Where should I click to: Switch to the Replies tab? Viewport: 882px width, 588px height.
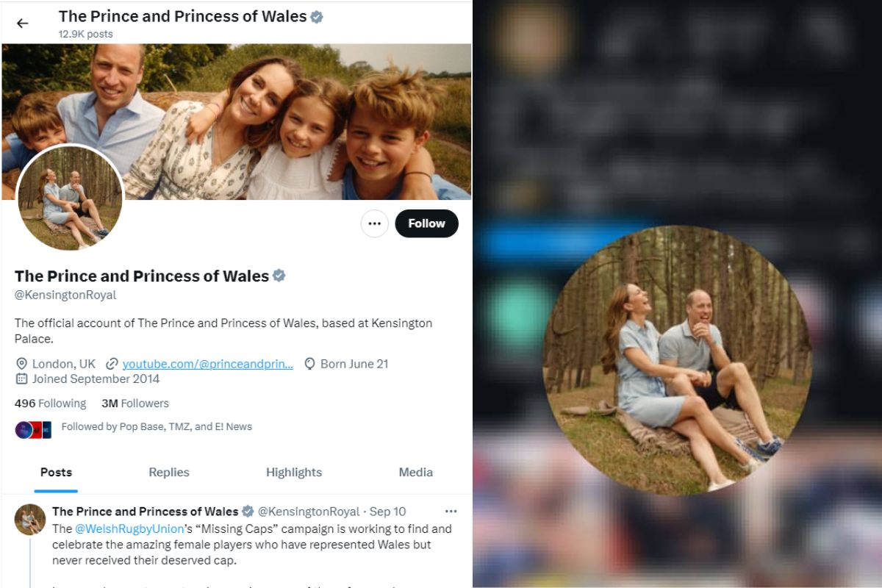(x=169, y=473)
